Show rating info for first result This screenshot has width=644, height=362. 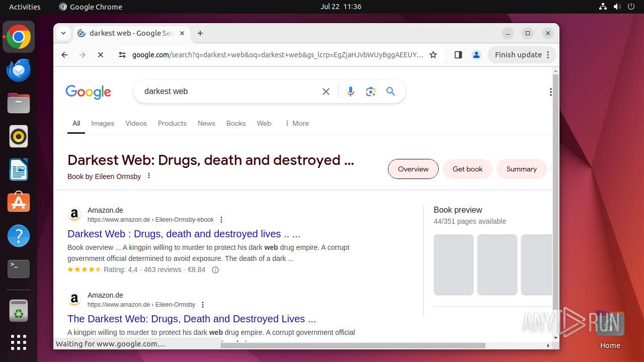click(x=215, y=270)
